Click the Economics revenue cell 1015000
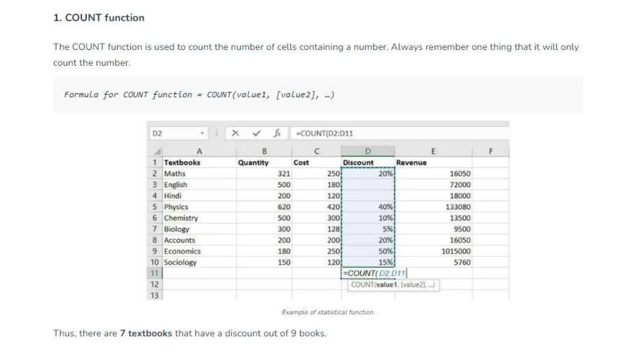Screen dimensions: 644x362 433,251
